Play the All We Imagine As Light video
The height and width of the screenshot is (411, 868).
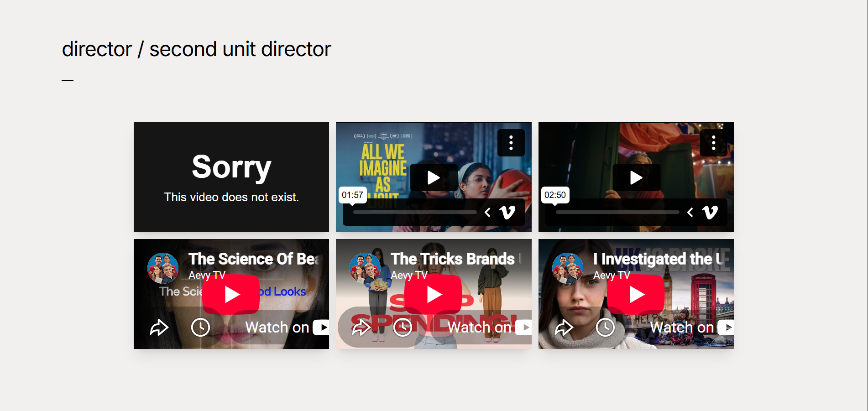tap(434, 177)
